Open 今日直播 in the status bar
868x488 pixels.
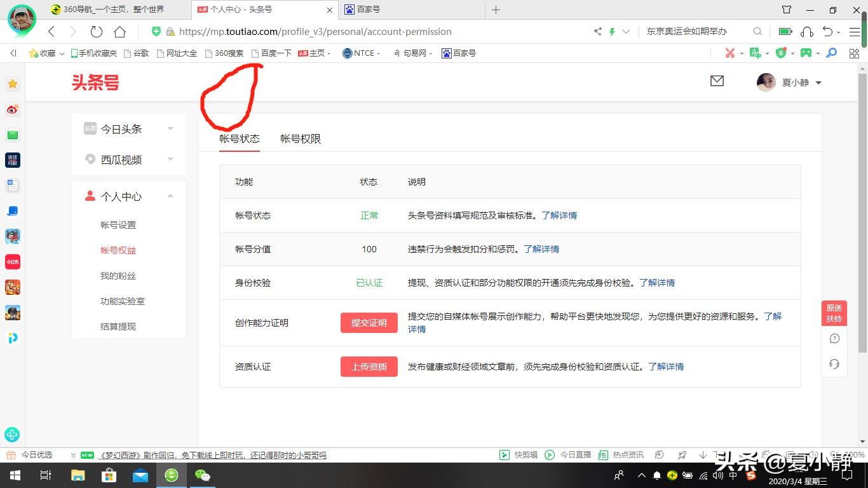568,455
